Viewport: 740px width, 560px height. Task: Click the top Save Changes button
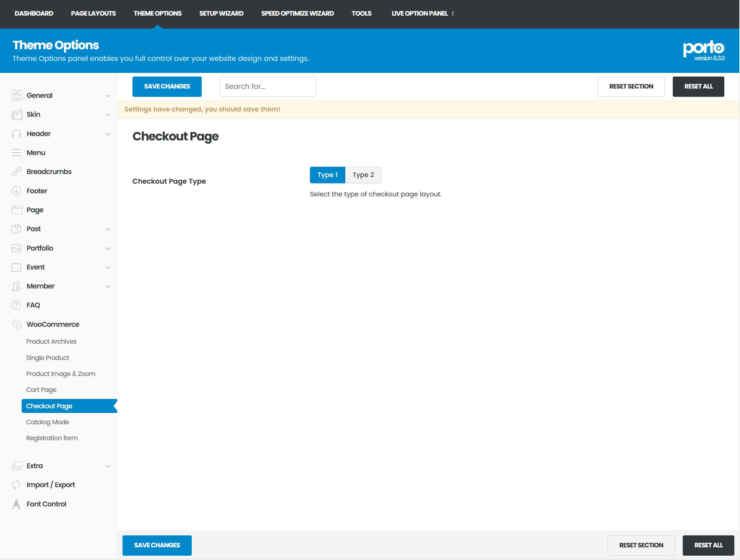coord(167,87)
